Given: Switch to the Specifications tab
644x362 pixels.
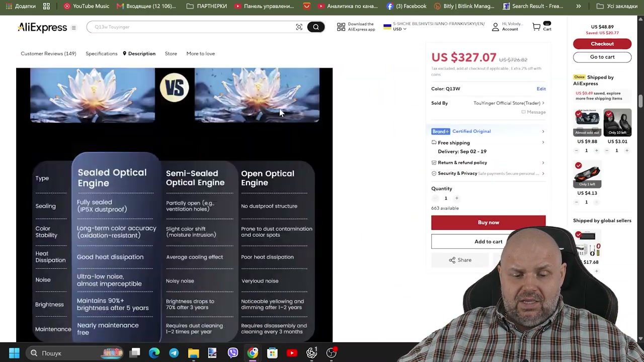Looking at the screenshot, I should point(101,53).
